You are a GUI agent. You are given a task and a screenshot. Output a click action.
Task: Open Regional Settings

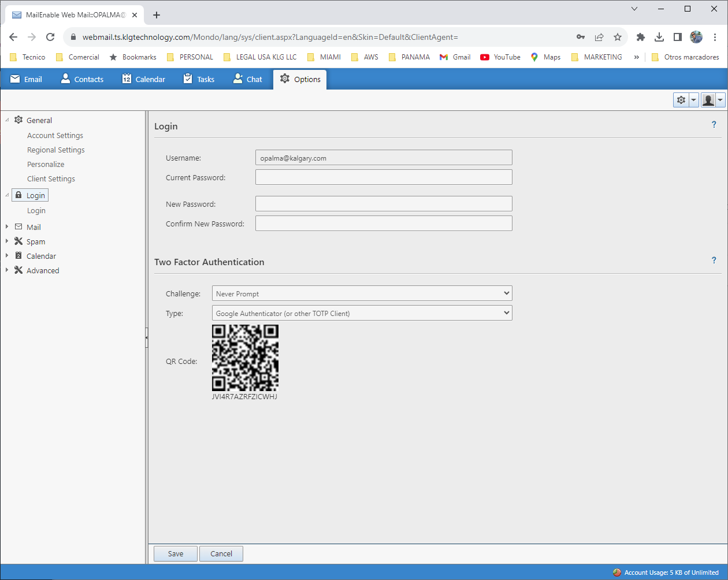(55, 150)
